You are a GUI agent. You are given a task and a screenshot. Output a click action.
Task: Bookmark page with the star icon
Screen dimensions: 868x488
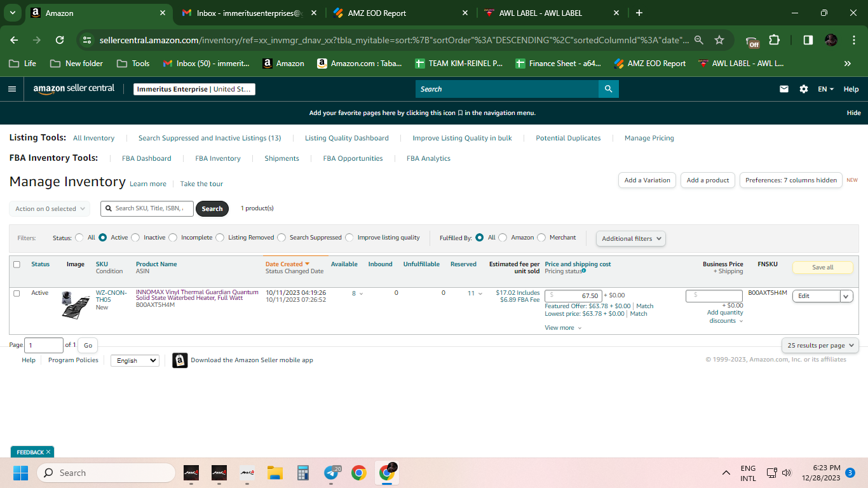tap(719, 40)
